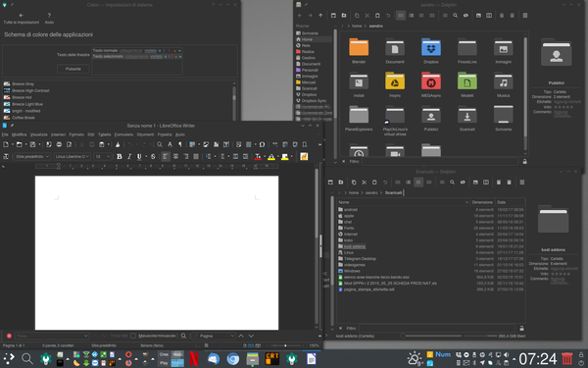Click the Aiuto button in system settings
This screenshot has height=368, width=588.
[x=50, y=19]
